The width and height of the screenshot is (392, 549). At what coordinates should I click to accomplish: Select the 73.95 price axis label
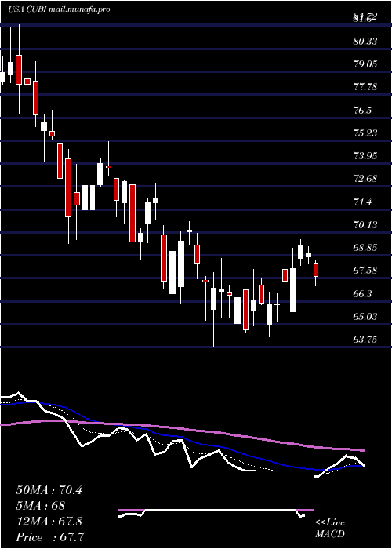tap(365, 156)
